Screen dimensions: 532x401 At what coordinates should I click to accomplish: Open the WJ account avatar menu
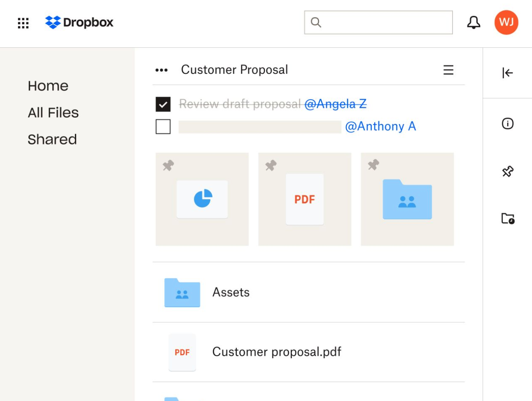click(x=506, y=22)
